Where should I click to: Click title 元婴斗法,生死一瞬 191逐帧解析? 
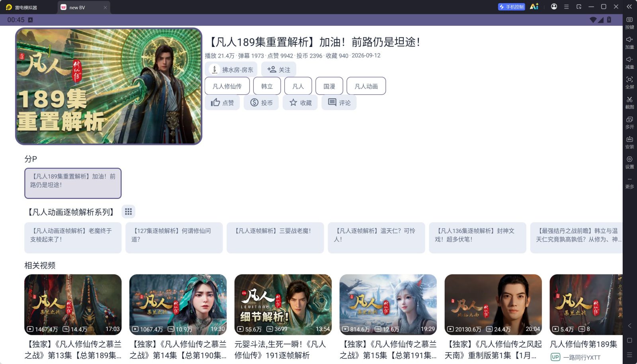[x=280, y=350]
